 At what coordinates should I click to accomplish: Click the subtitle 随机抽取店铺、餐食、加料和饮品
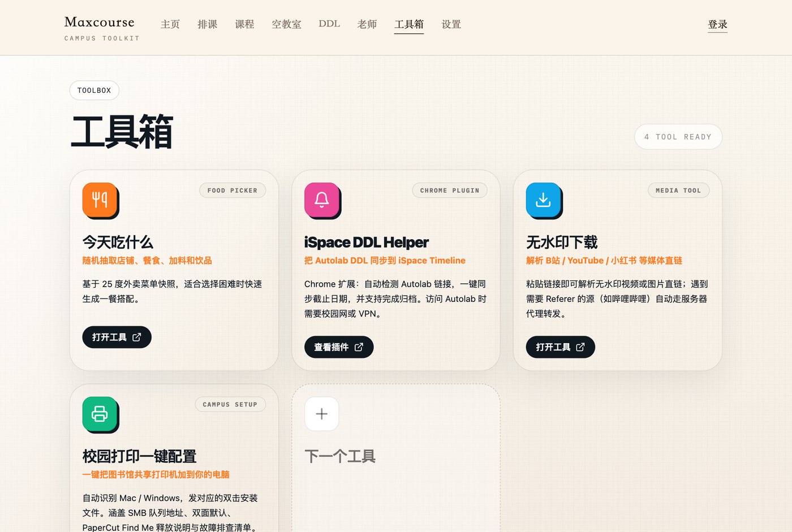coord(147,261)
